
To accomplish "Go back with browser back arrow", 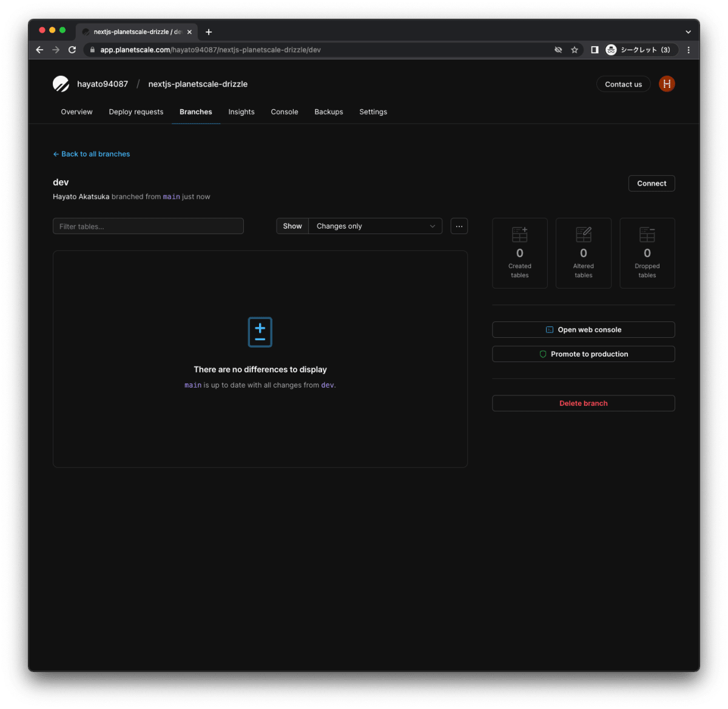I will [x=39, y=50].
